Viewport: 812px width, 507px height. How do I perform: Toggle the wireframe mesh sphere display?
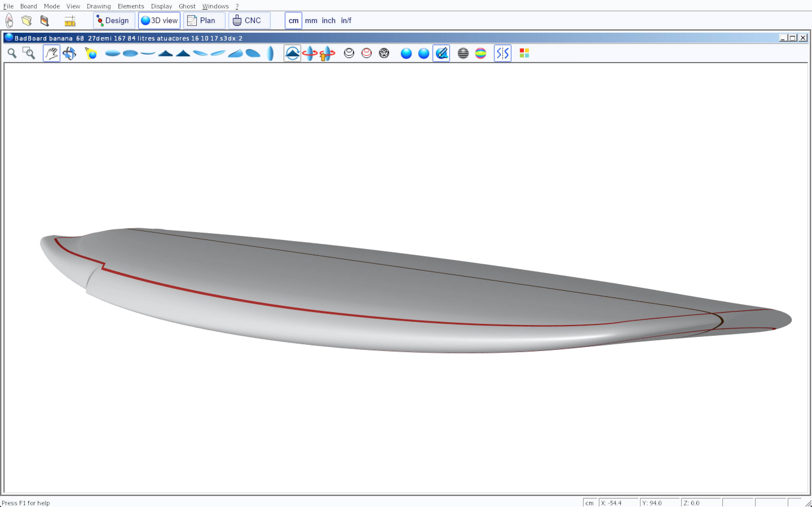384,53
